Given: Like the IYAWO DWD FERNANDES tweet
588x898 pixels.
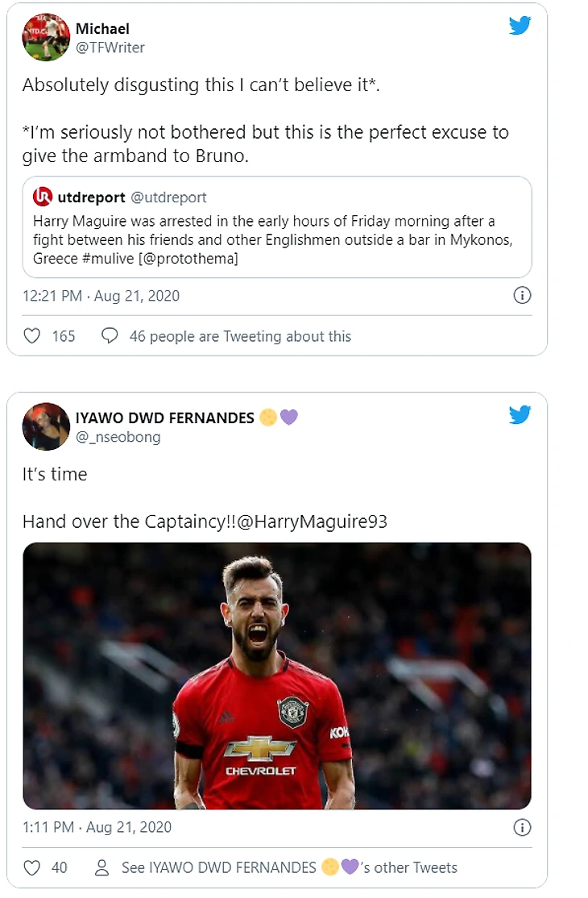Looking at the screenshot, I should 31,867.
